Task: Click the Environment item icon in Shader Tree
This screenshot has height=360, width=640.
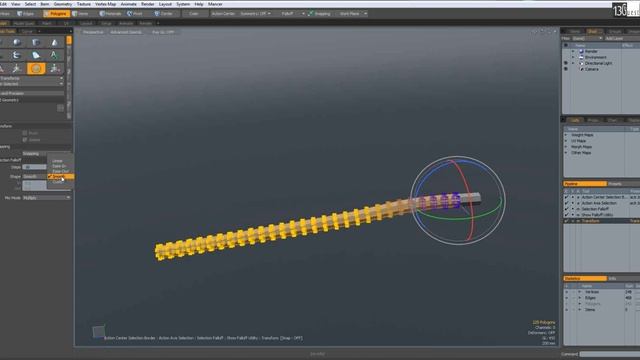Action: tap(581, 58)
